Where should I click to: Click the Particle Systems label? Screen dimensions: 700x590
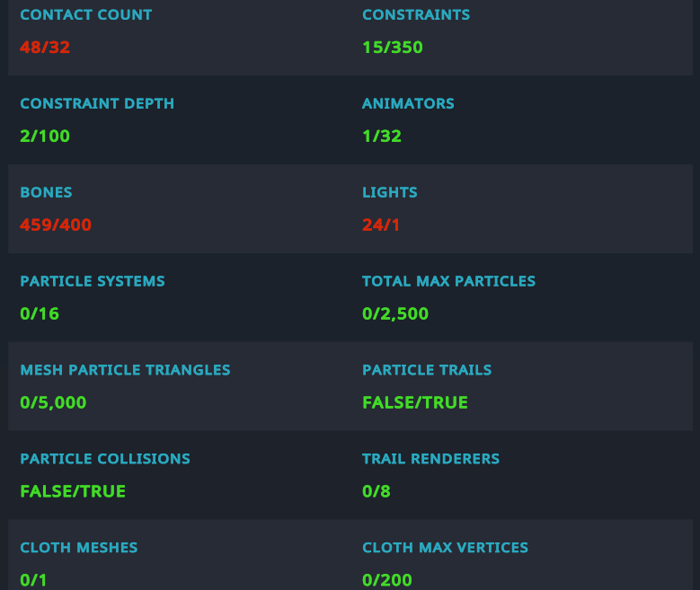pyautogui.click(x=93, y=281)
